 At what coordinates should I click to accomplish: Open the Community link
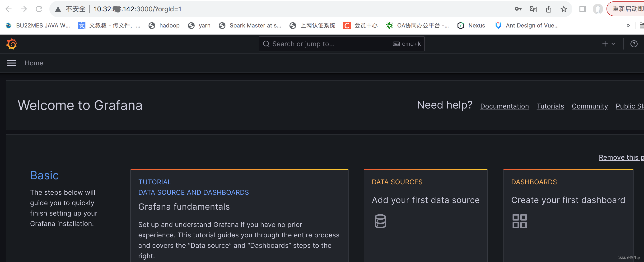pos(589,106)
